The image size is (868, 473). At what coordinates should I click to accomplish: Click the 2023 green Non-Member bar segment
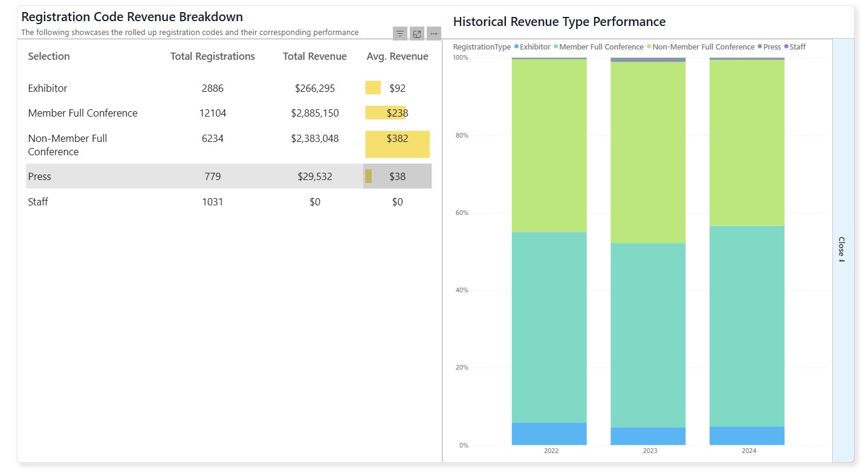point(648,152)
